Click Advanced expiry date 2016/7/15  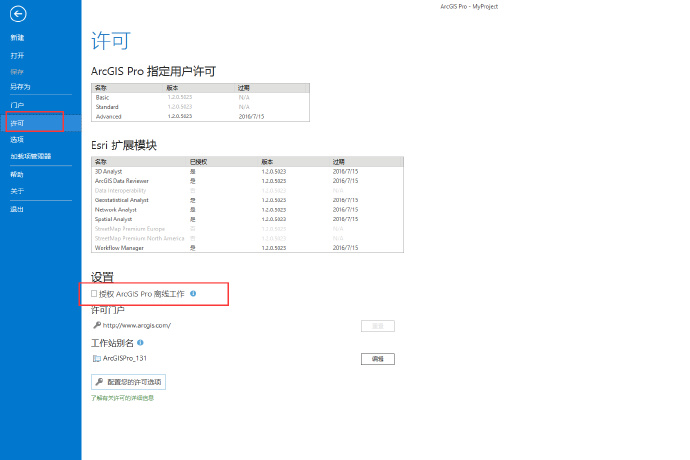(251, 117)
